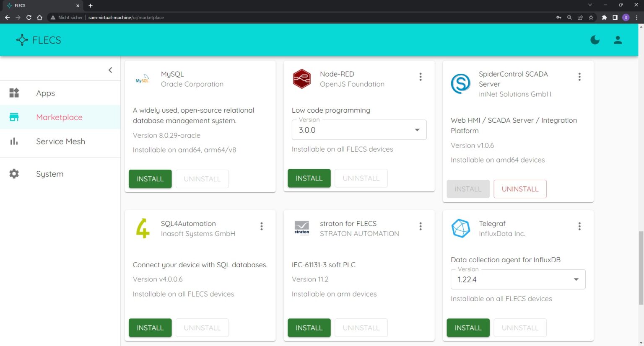Click the SQL4Automation logo icon
Screen dimensions: 644x346
pyautogui.click(x=142, y=228)
